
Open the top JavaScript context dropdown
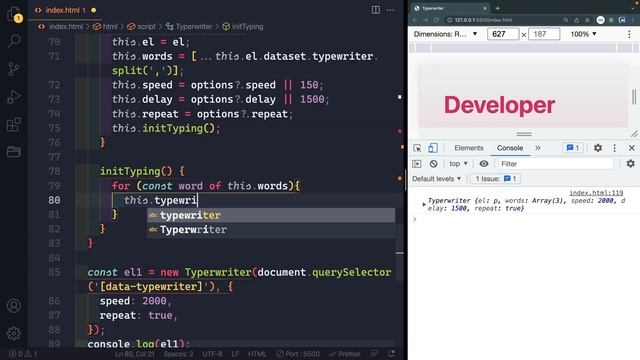click(x=458, y=164)
